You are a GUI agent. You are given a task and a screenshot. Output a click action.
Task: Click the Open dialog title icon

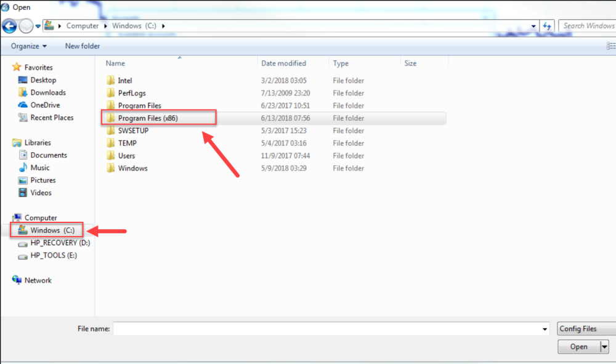tap(5, 7)
